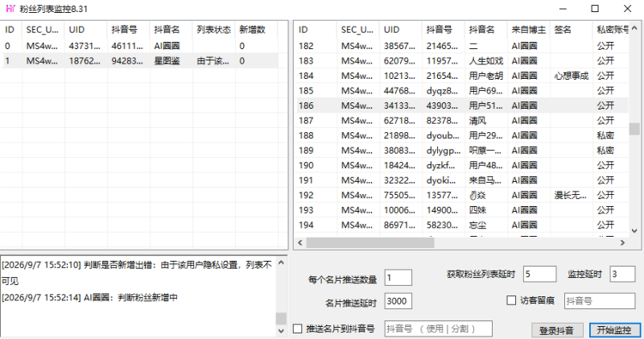Focus the 获取粉丝列表延时 input field
The width and height of the screenshot is (644, 339).
(x=539, y=274)
